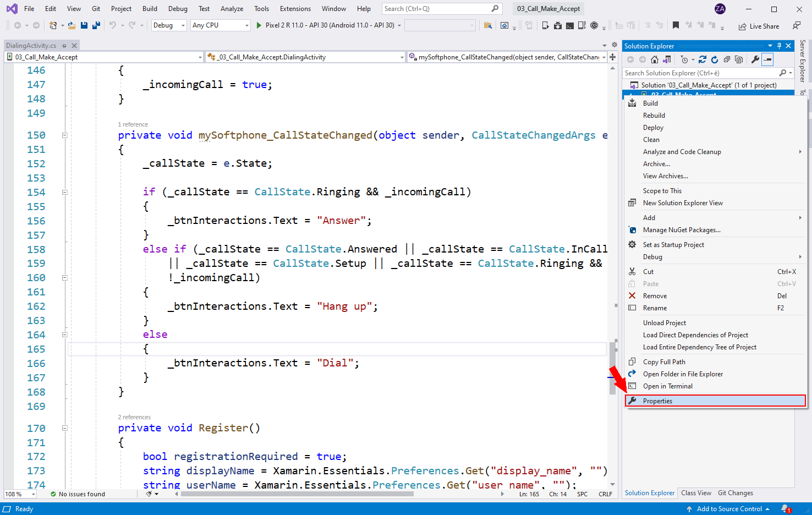Adjust the 108% editor zoom control

(x=20, y=494)
